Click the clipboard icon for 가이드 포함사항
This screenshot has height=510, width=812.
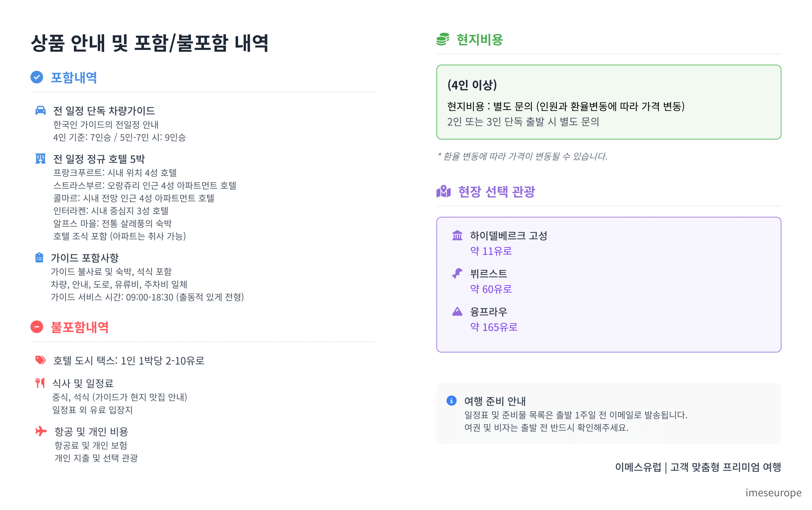tap(39, 257)
